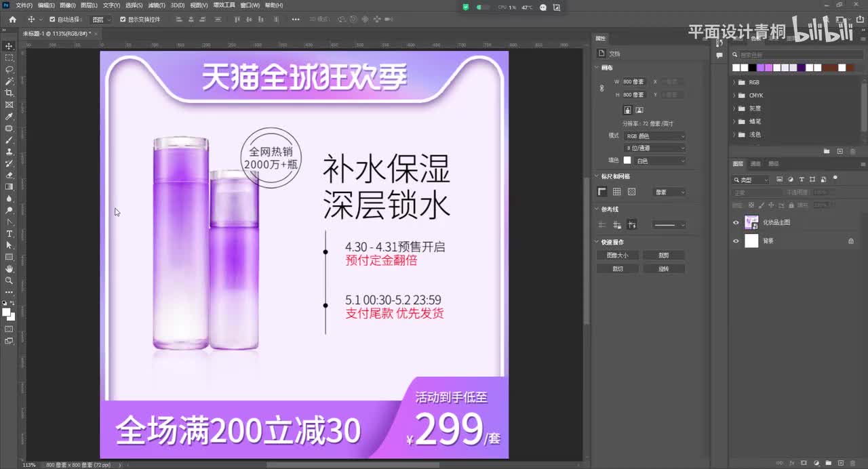Select the Rectangular Marquee tool
Image resolution: width=868 pixels, height=469 pixels.
[9, 58]
